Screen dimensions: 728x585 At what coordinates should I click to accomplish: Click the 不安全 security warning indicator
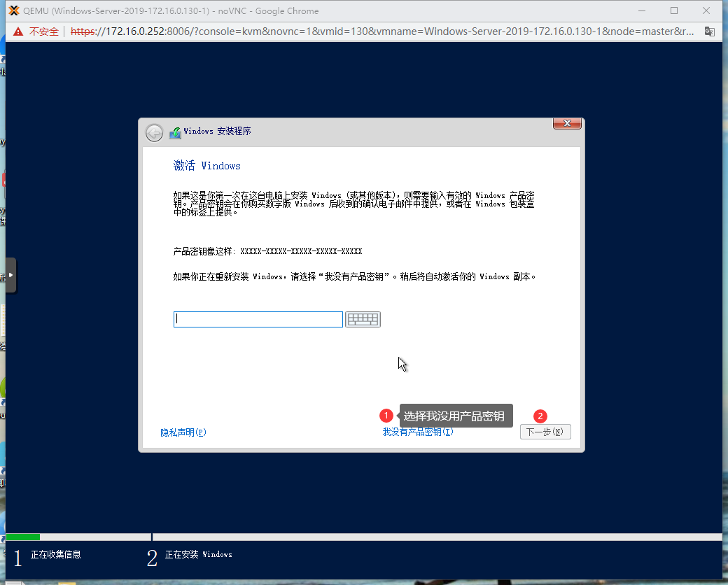click(36, 31)
